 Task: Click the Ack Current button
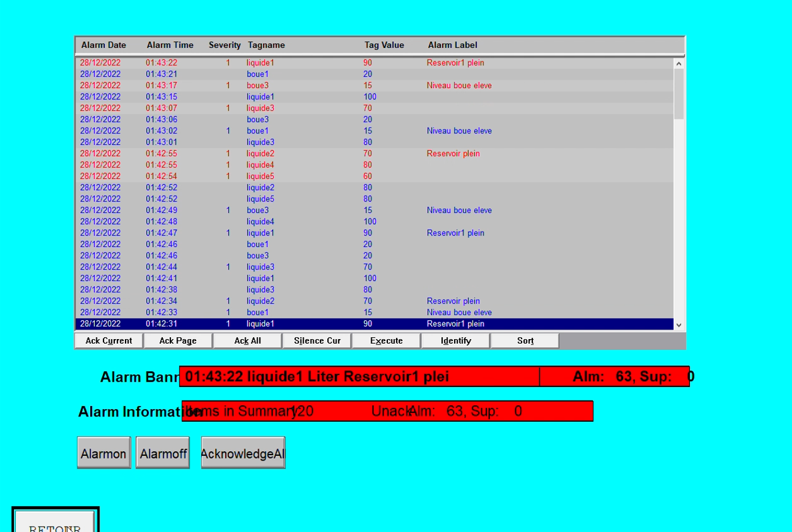click(109, 340)
